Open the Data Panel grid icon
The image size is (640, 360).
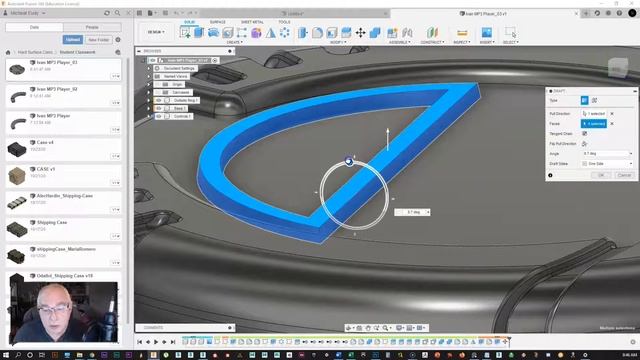point(139,13)
